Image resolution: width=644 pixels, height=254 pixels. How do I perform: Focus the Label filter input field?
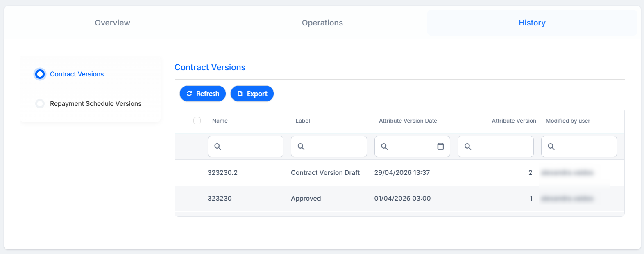point(329,146)
